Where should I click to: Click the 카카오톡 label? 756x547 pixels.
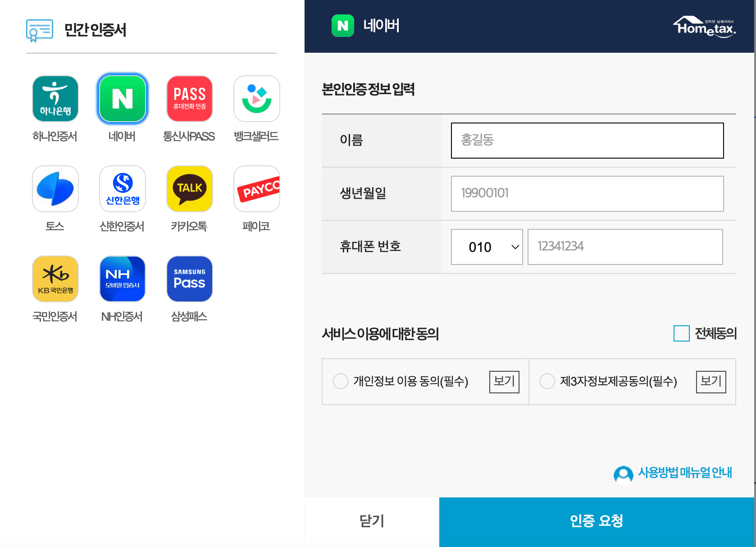click(189, 227)
